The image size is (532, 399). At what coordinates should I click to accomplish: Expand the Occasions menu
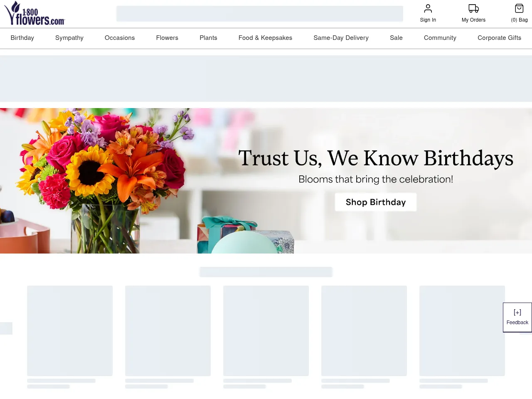120,38
